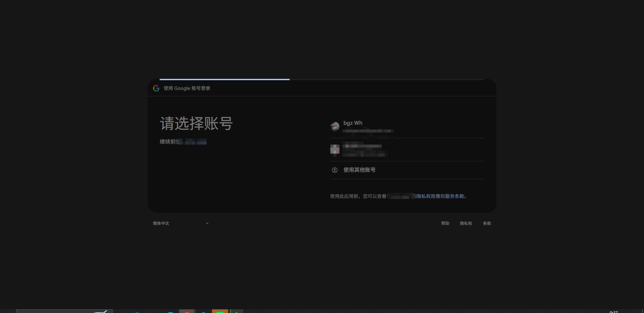The width and height of the screenshot is (644, 313).
Task: Select the blurred second account entry
Action: pyautogui.click(x=364, y=150)
